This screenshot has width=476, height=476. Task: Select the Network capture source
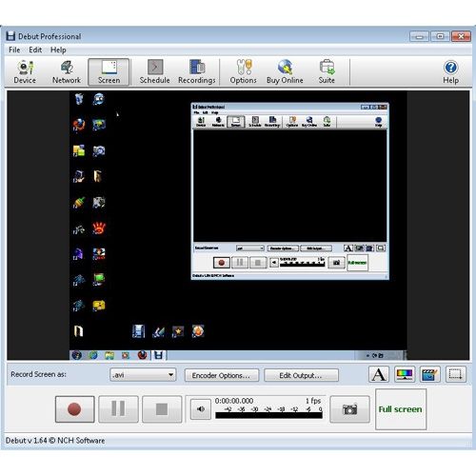click(x=67, y=72)
